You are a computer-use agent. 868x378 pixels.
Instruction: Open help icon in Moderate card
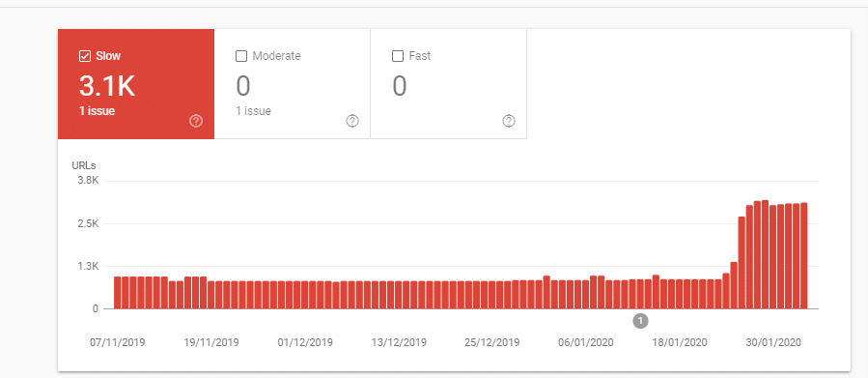[352, 121]
